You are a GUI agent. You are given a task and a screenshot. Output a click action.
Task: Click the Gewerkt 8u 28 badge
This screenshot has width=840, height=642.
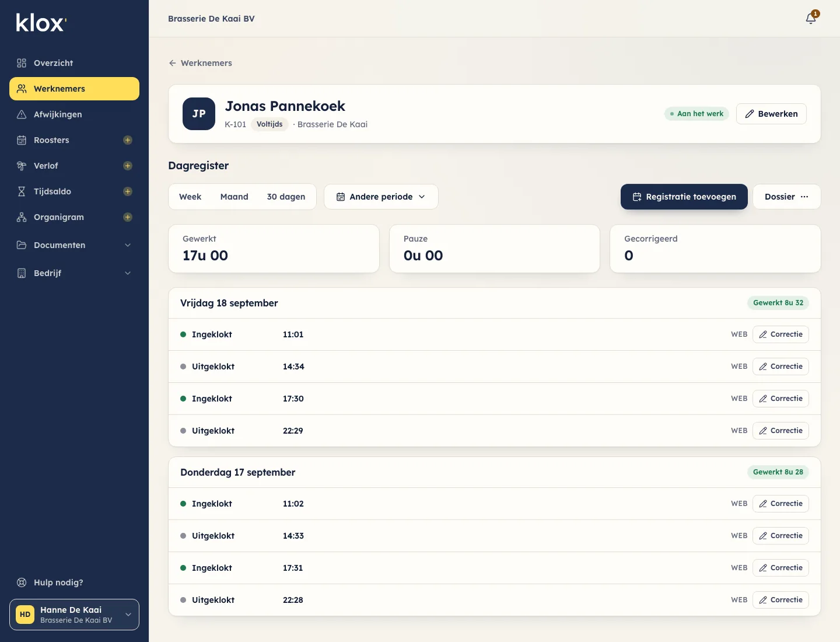point(778,472)
